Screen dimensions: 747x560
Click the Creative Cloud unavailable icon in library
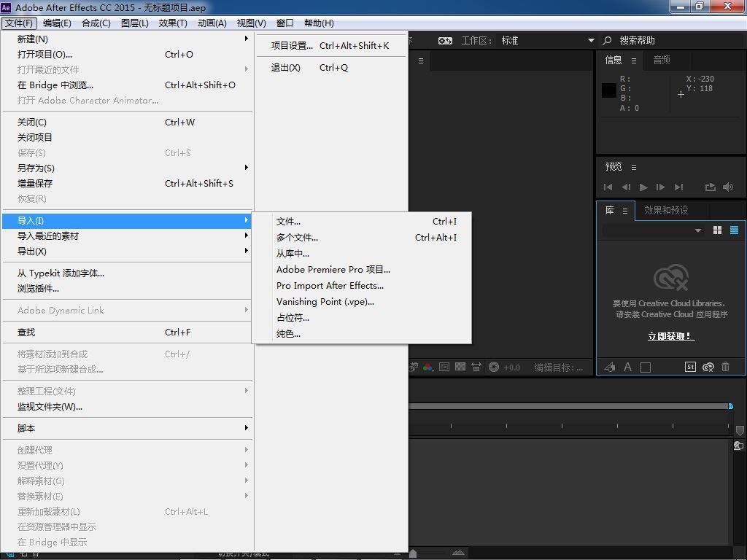click(671, 278)
